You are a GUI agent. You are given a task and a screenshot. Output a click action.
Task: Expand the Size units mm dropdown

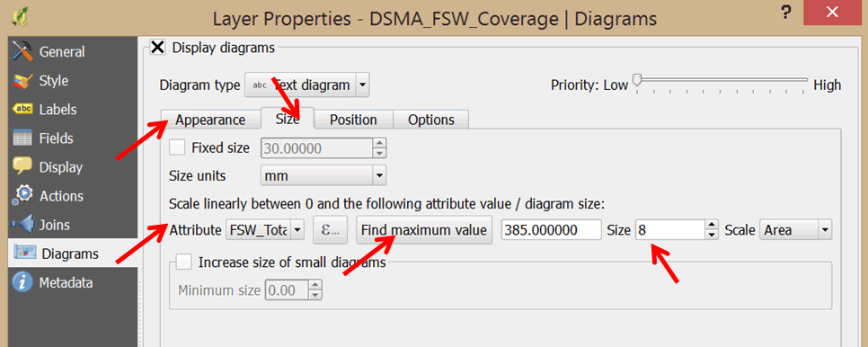[323, 176]
